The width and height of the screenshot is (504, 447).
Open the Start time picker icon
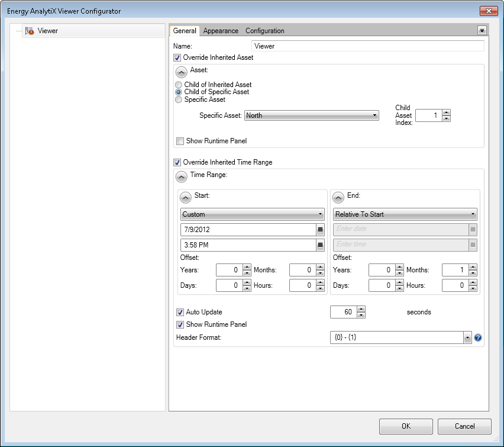(x=320, y=245)
